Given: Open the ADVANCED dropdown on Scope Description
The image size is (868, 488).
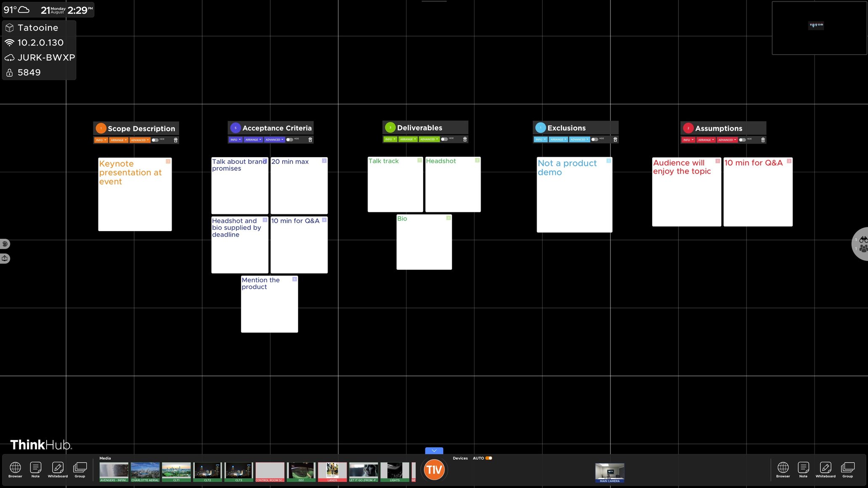Looking at the screenshot, I should click(x=140, y=140).
